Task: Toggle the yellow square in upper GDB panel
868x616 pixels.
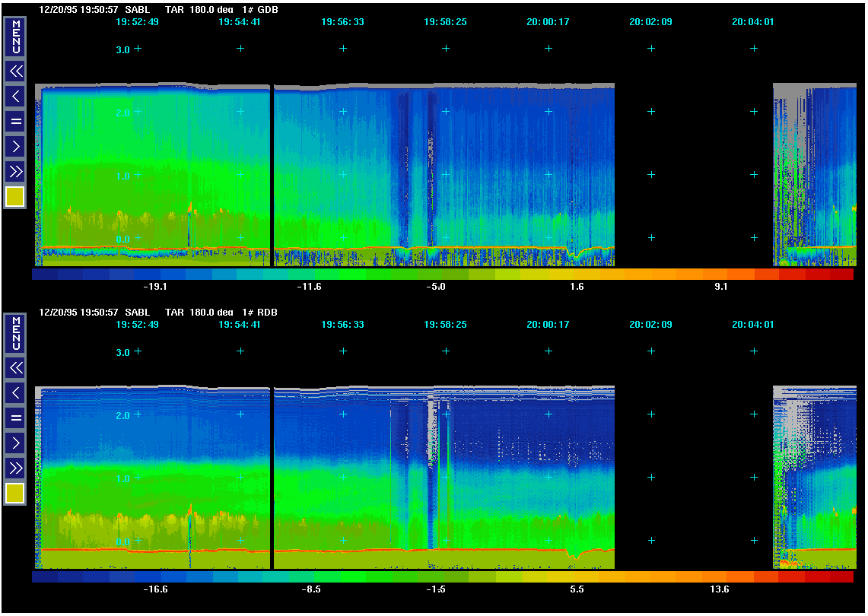Action: coord(15,197)
